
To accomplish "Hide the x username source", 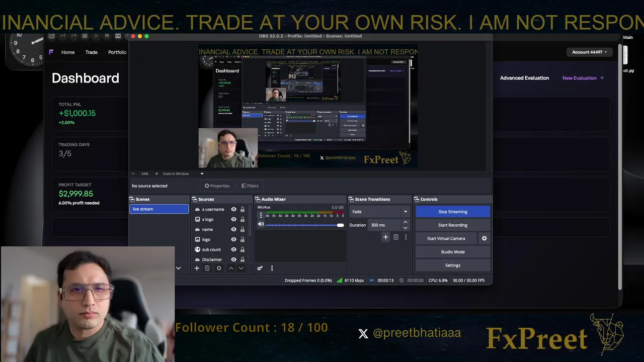I will (x=233, y=209).
